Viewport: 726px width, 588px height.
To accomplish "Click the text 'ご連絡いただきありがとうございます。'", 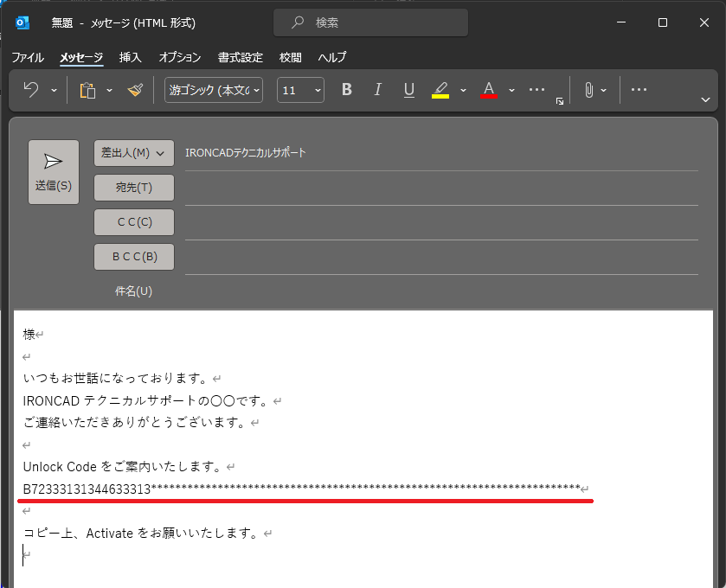I will [x=134, y=422].
